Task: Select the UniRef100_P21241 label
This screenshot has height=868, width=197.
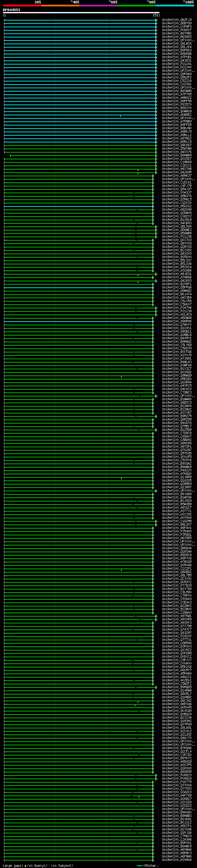Action: coord(177,64)
